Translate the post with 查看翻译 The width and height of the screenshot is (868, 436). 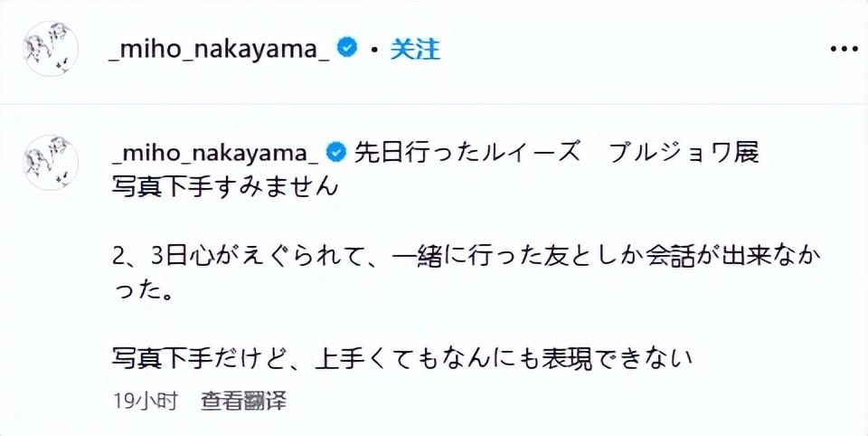coord(244,399)
